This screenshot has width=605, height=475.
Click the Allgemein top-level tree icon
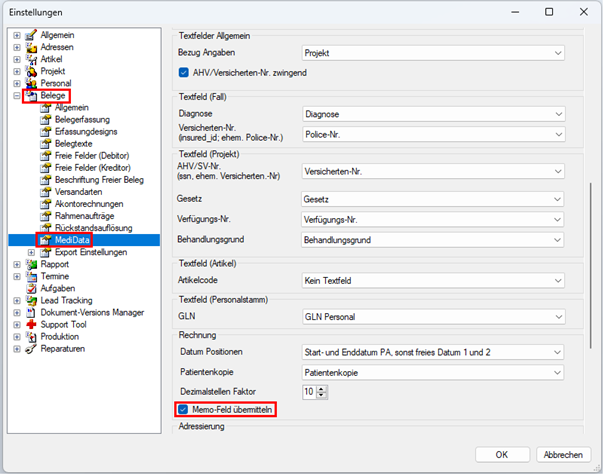click(31, 35)
